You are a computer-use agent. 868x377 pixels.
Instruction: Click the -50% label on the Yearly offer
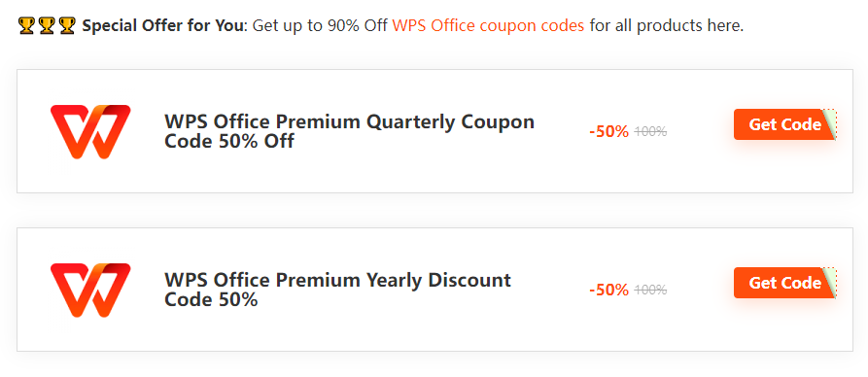[x=608, y=291]
